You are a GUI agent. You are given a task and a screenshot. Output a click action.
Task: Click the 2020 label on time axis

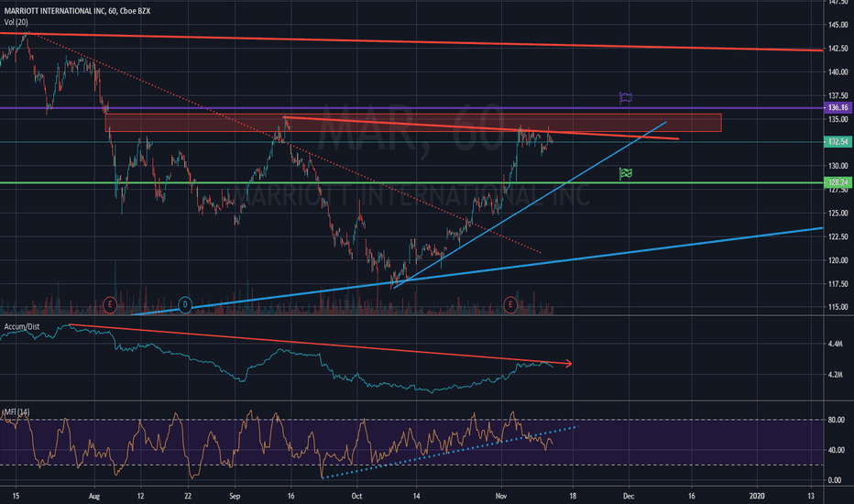pyautogui.click(x=757, y=496)
